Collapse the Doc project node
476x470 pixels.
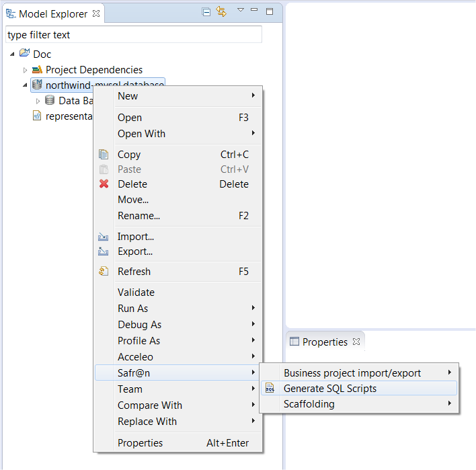pos(12,54)
